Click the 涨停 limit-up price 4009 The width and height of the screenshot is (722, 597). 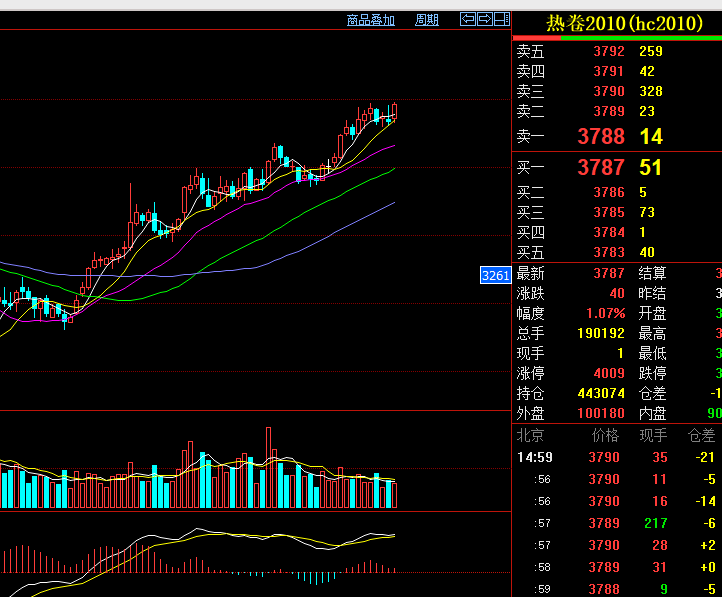608,373
